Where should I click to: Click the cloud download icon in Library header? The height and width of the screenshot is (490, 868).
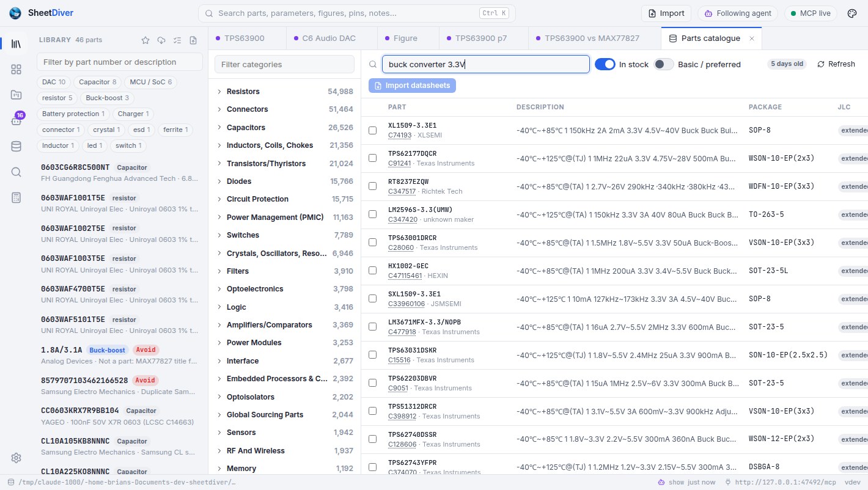click(x=161, y=40)
